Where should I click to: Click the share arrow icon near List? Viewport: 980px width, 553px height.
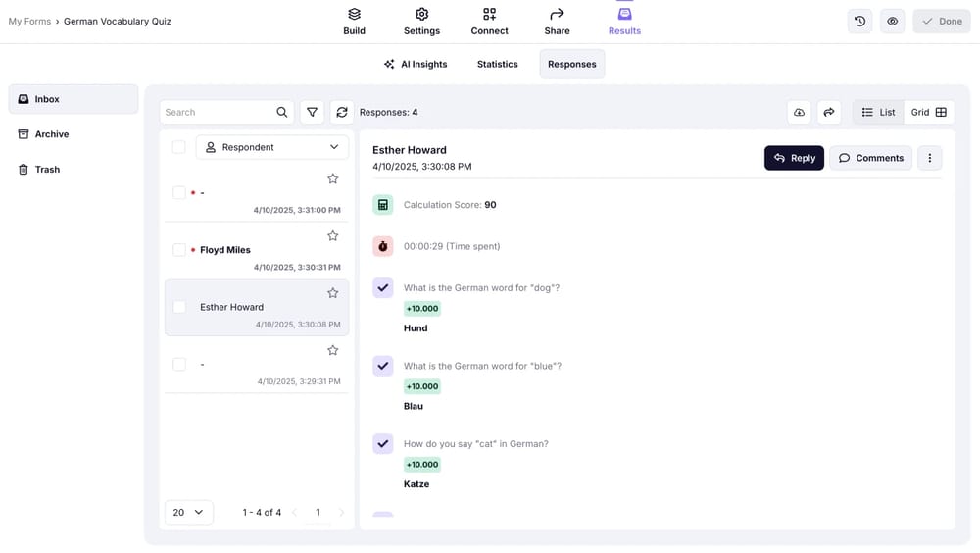click(x=829, y=113)
